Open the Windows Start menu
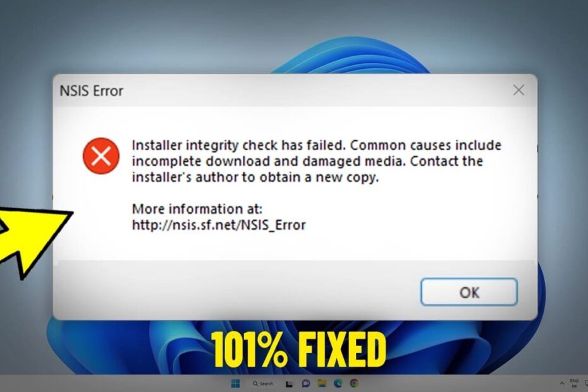The image size is (588, 392). tap(235, 383)
